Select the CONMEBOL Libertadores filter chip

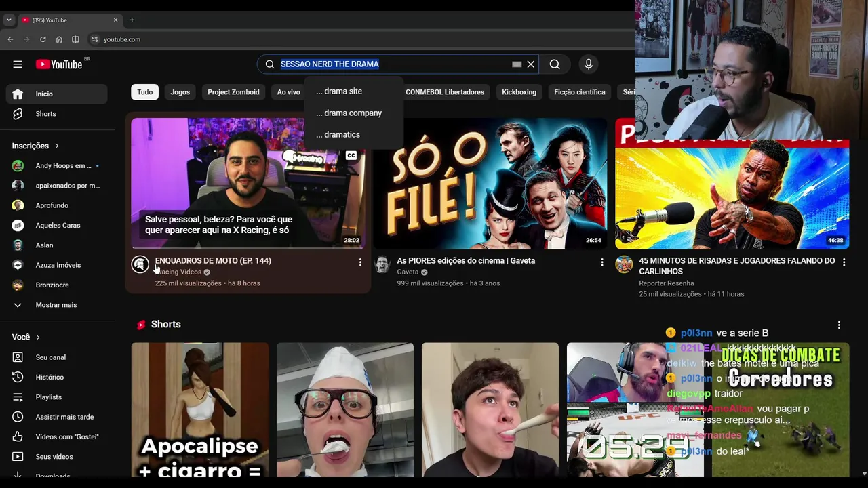[x=445, y=92]
